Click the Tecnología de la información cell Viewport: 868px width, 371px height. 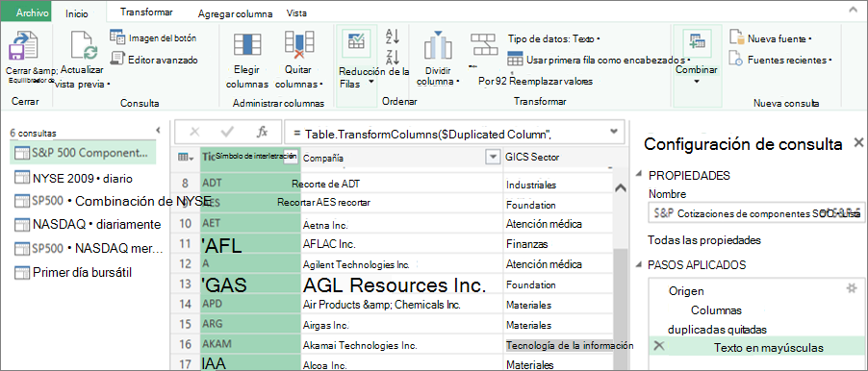click(558, 346)
